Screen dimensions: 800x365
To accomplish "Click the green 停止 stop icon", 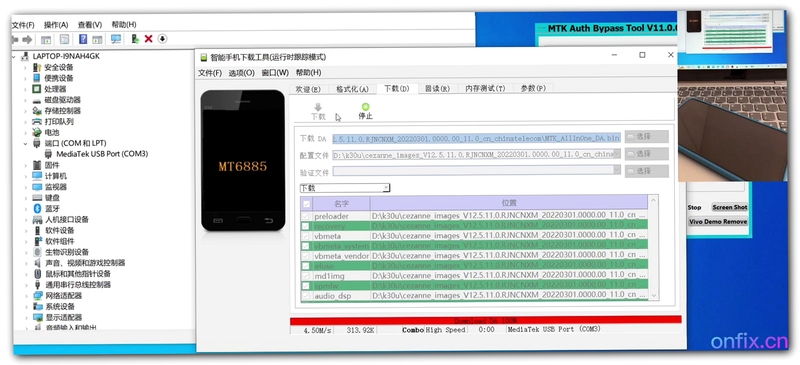I will pyautogui.click(x=365, y=107).
